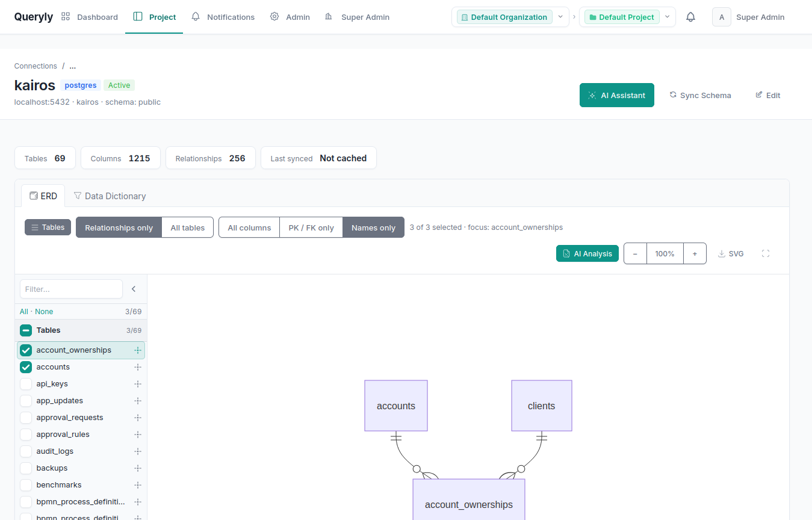The image size is (812, 520).
Task: Click the Dashboard grid icon
Action: point(65,16)
